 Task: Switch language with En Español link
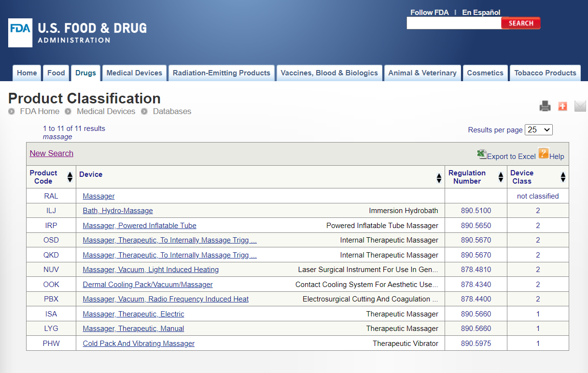[481, 13]
